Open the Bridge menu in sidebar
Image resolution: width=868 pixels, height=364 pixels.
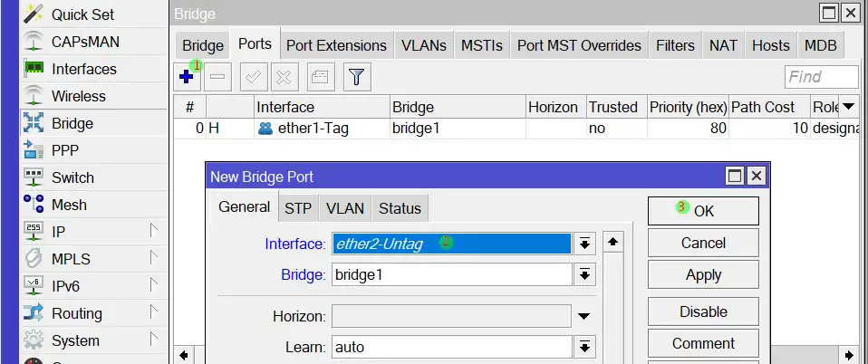[72, 123]
